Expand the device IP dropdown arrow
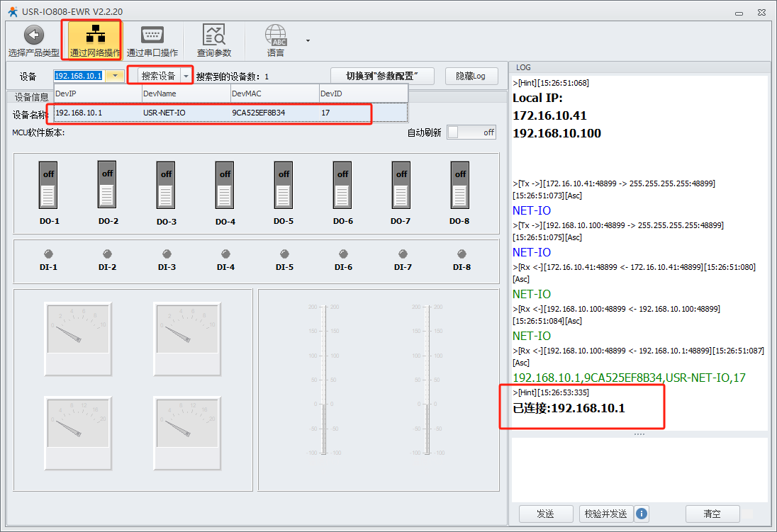777x532 pixels. click(114, 76)
